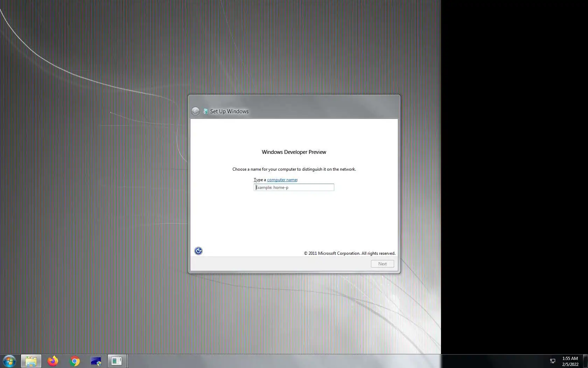Click the computer name help link
Screen dimensions: 588x368
[282, 180]
